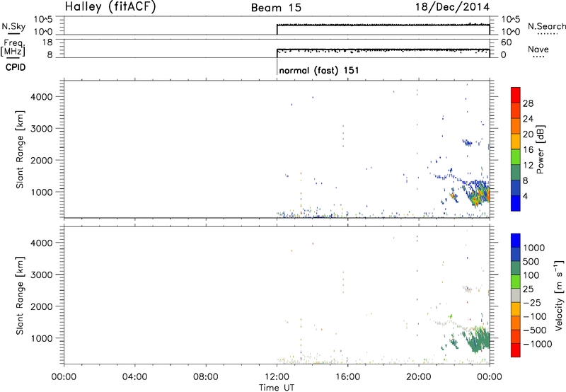The width and height of the screenshot is (566, 392).
Task: Click "Slant Range [km]" on the power panel
Action: (x=20, y=149)
